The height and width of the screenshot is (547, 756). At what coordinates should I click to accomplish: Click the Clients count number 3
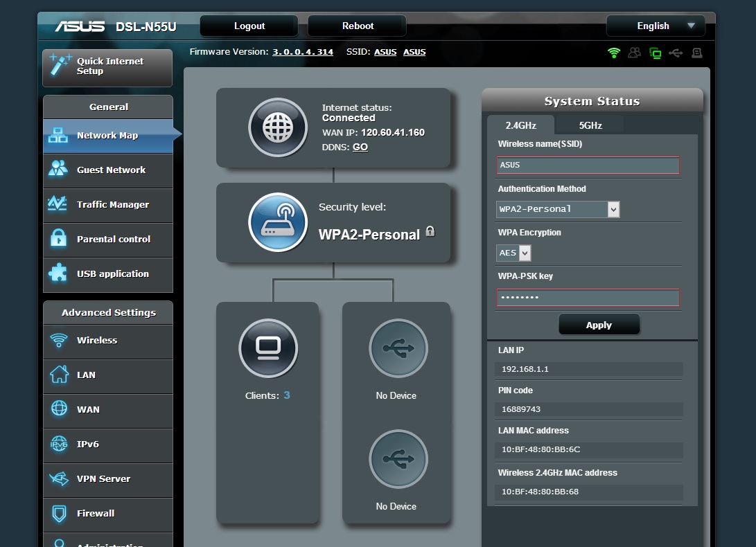pyautogui.click(x=287, y=395)
